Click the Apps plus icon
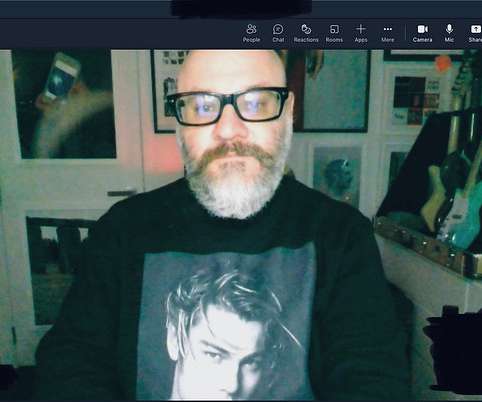The image size is (482, 402). click(x=361, y=29)
